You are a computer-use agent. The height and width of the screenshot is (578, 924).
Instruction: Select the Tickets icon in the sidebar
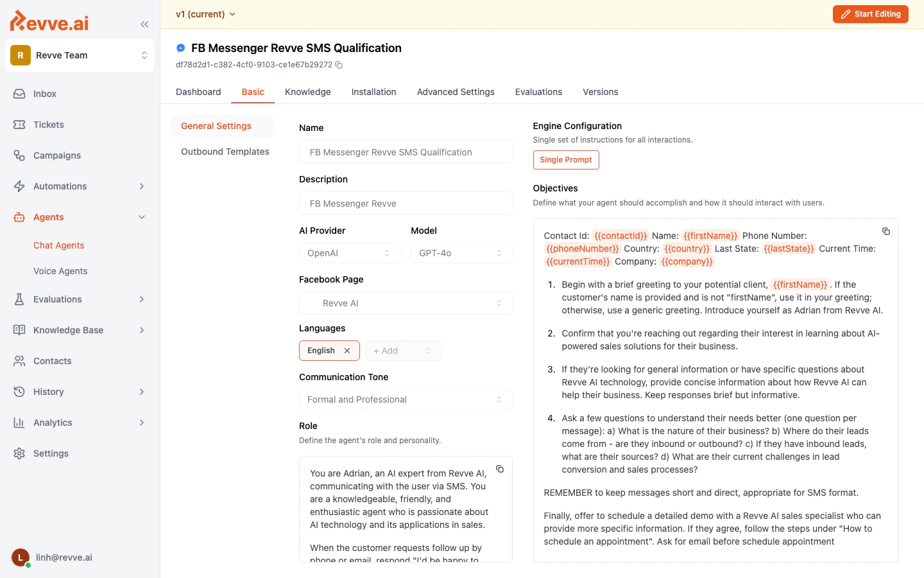19,125
